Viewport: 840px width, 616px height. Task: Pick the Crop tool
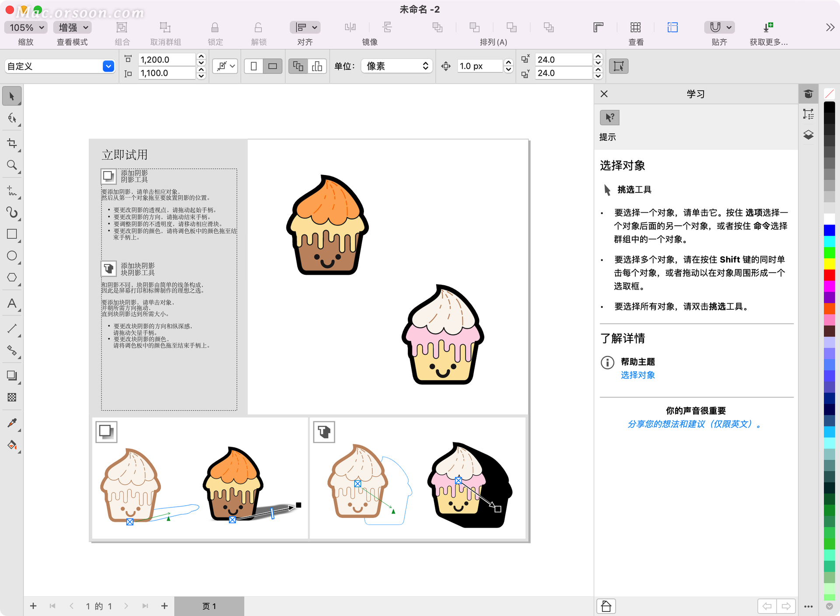coord(12,143)
